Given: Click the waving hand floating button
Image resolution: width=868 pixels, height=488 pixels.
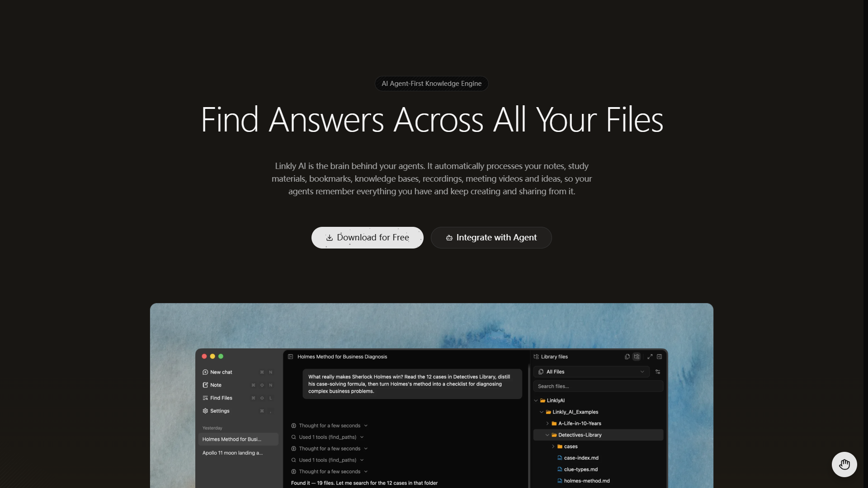Looking at the screenshot, I should coord(844,464).
